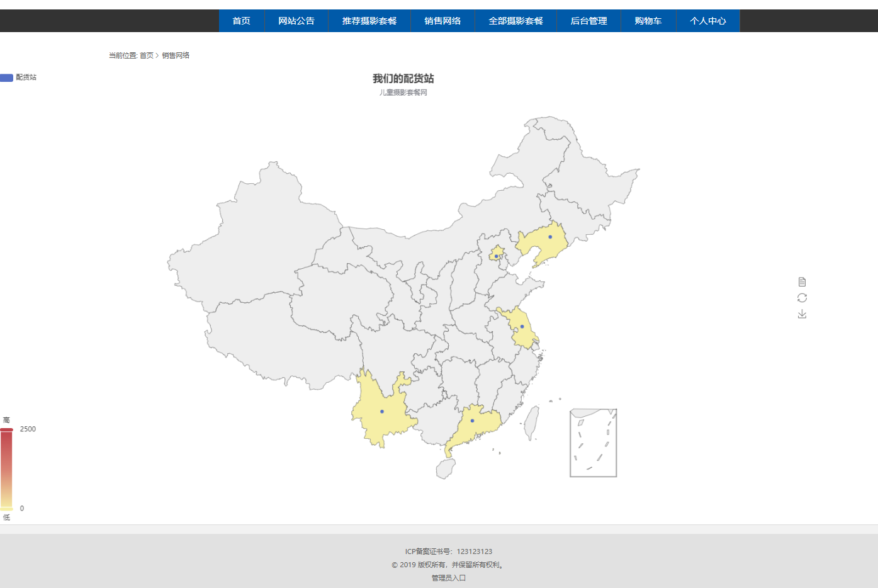Select the blue marker on Guangdong province

pyautogui.click(x=473, y=421)
